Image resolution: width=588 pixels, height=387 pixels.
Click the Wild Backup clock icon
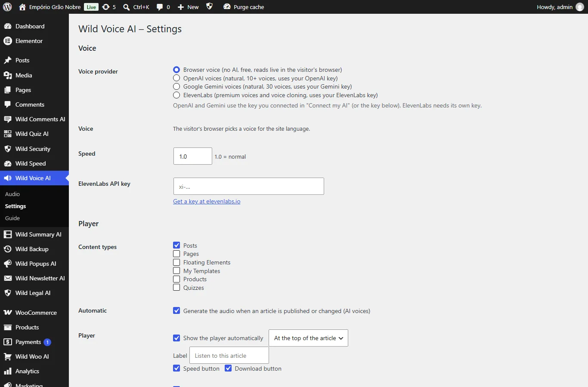point(8,249)
